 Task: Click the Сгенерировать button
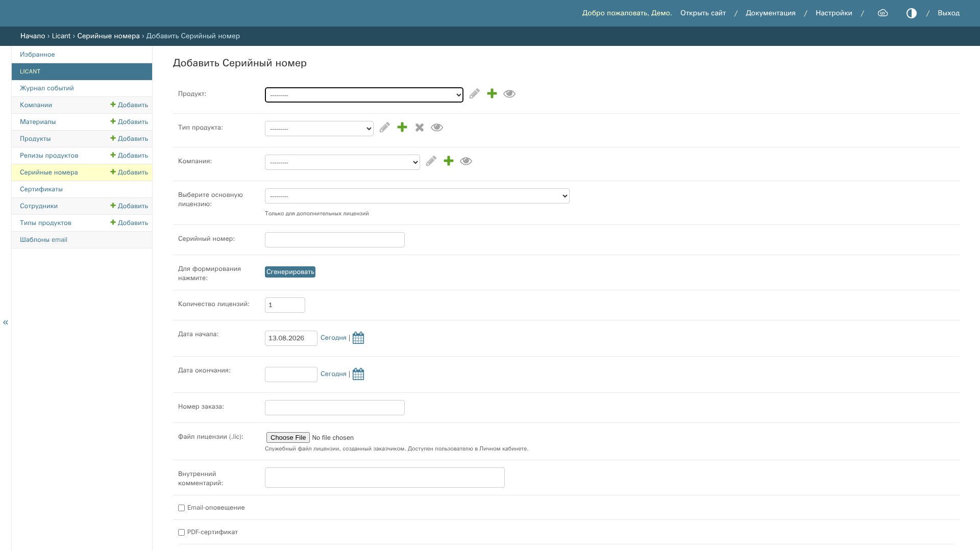click(290, 272)
